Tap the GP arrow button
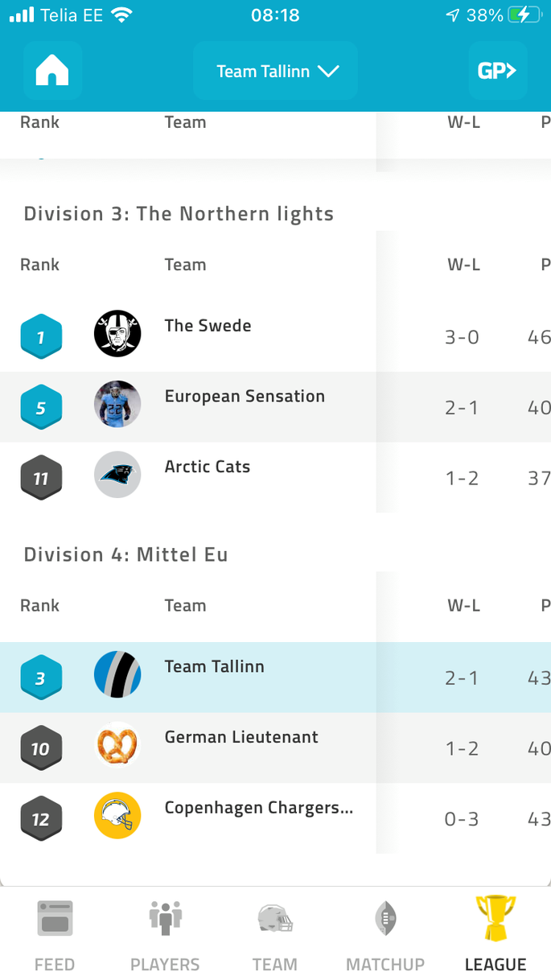Image resolution: width=551 pixels, height=980 pixels. point(497,71)
